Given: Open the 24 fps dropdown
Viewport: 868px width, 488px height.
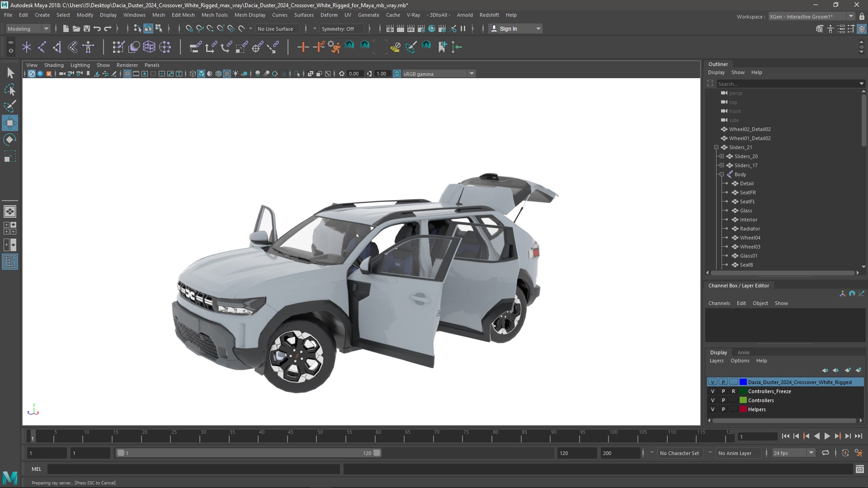Looking at the screenshot, I should (793, 453).
